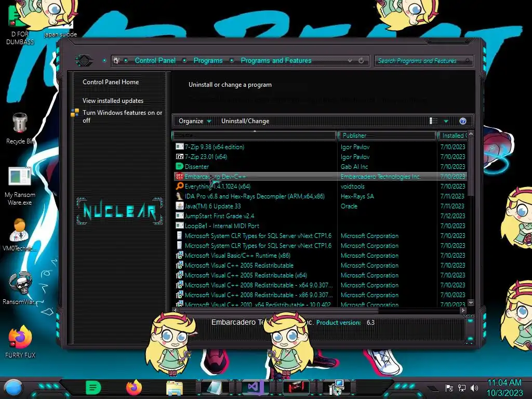Click the back navigation button
The image size is (532, 399).
coord(84,61)
